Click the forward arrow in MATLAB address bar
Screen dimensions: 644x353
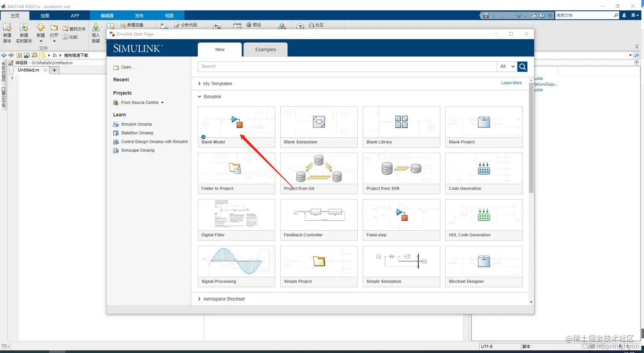point(11,55)
